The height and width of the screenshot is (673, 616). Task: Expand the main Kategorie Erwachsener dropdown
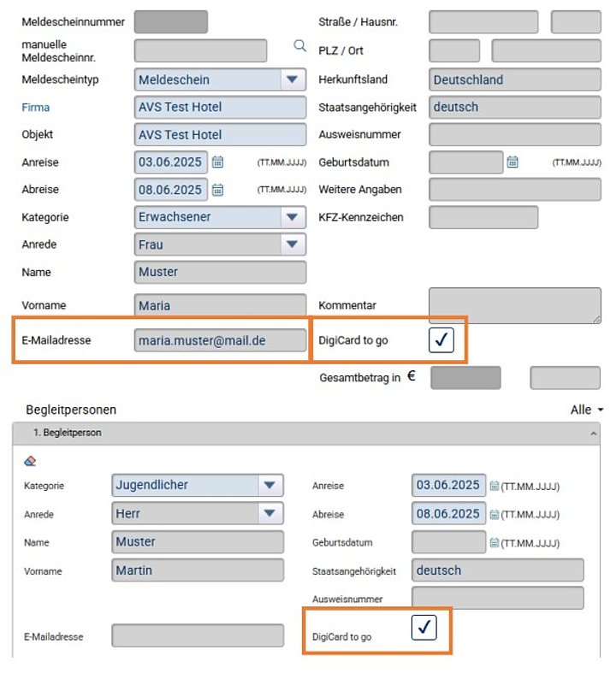[x=220, y=217]
